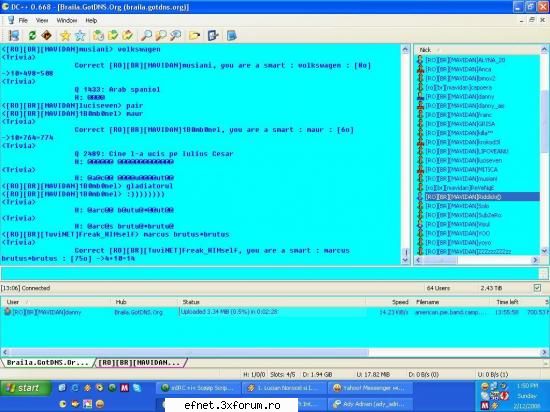Click the user icon beside the Raul nick
This screenshot has height=412, width=550.
click(420, 224)
